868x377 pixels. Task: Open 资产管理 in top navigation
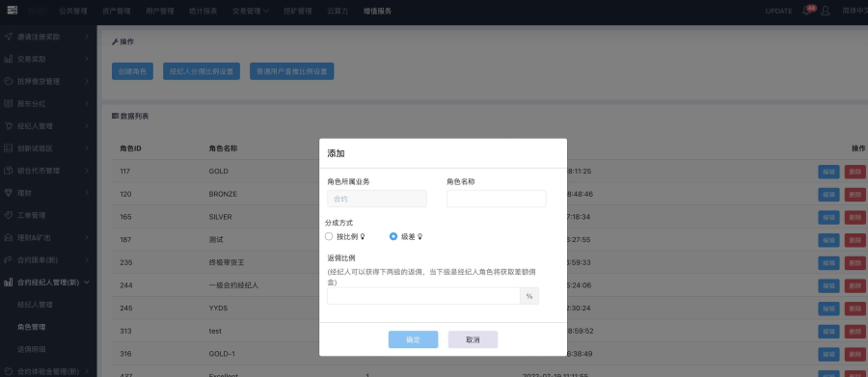(117, 11)
